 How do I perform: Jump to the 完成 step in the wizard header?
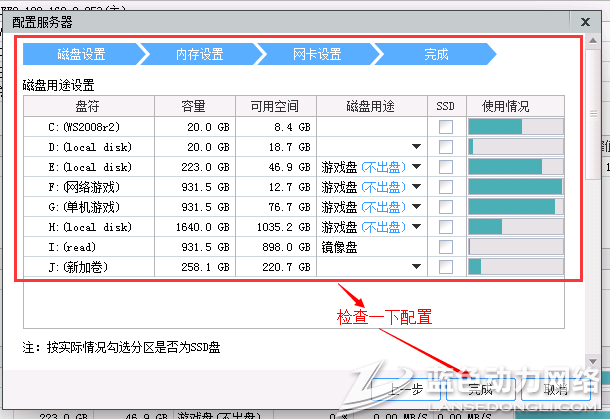[x=436, y=55]
